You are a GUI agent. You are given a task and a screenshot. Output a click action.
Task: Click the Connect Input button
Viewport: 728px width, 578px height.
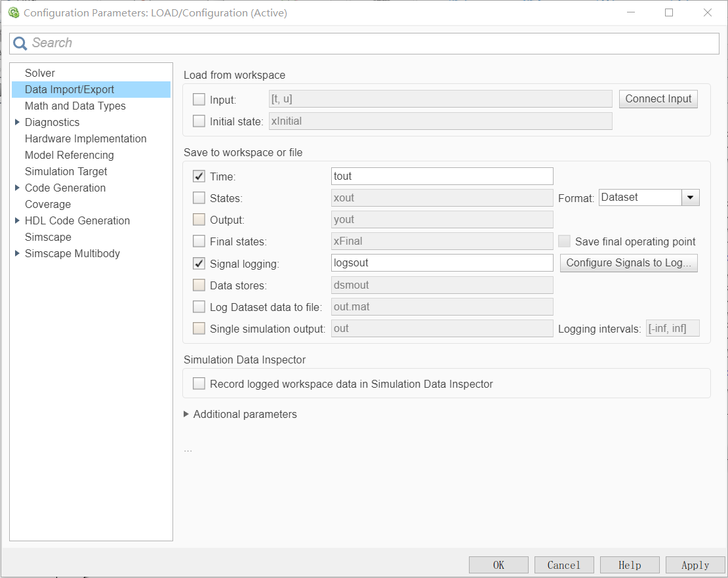click(658, 99)
